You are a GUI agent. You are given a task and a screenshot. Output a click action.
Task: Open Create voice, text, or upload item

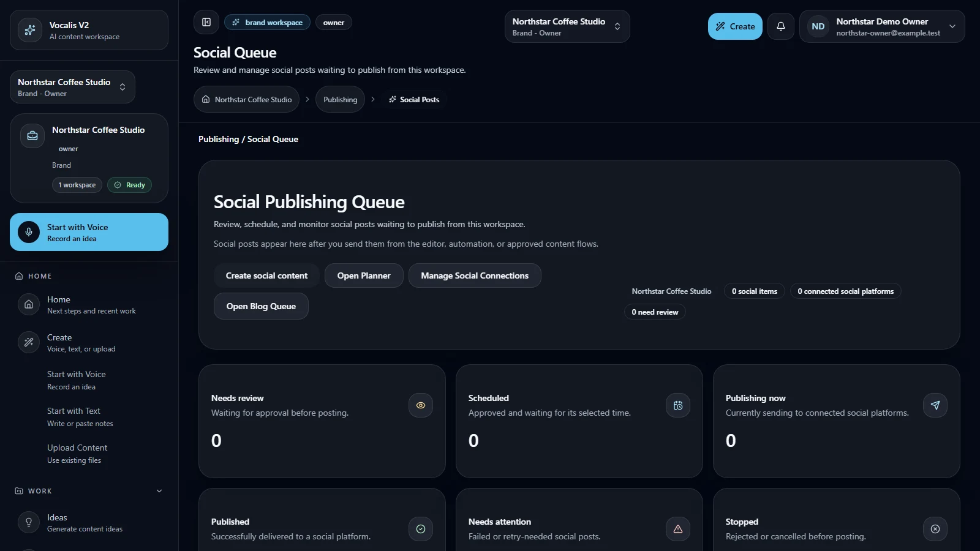(89, 342)
